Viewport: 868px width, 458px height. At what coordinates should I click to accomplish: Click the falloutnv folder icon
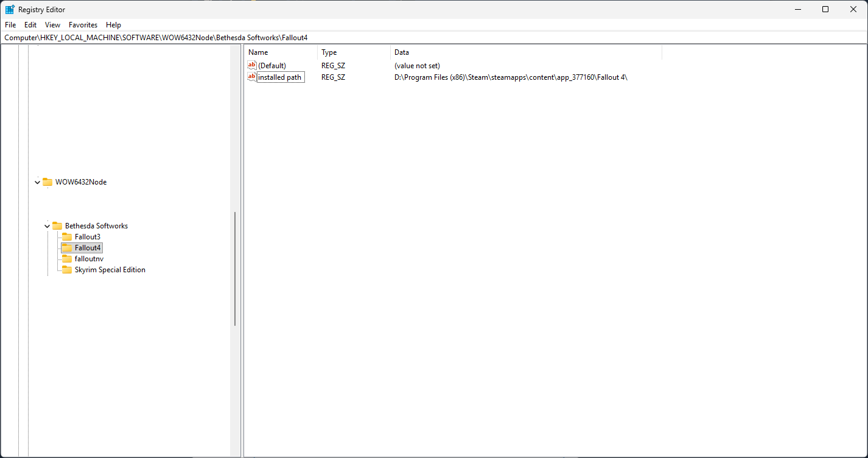(x=67, y=259)
